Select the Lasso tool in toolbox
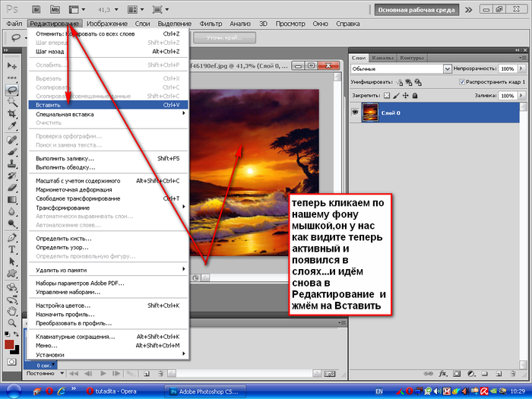The height and width of the screenshot is (399, 532). point(12,90)
